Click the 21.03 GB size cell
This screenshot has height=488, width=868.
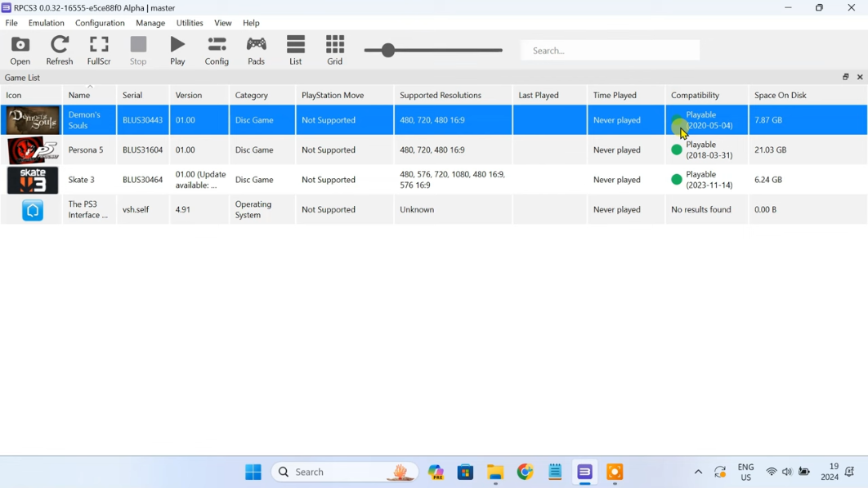[808, 150]
